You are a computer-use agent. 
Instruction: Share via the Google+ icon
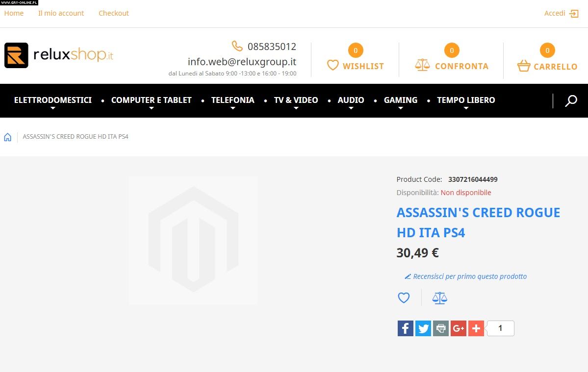(458, 328)
